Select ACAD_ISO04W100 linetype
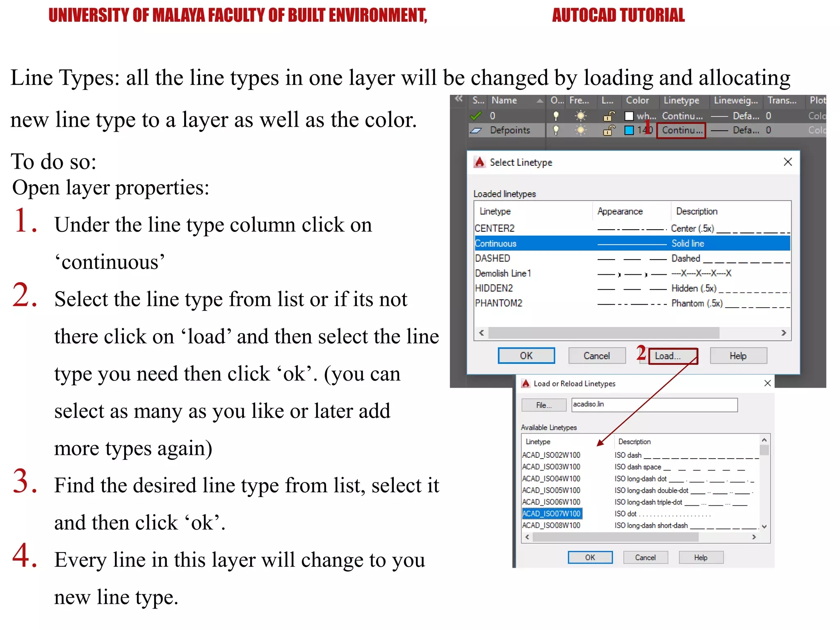This screenshot has height=630, width=840. pyautogui.click(x=551, y=479)
